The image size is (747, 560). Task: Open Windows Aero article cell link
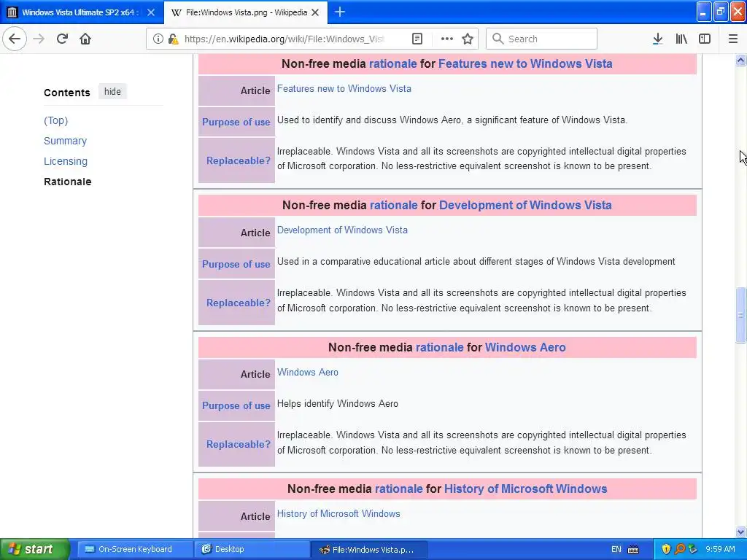point(308,373)
